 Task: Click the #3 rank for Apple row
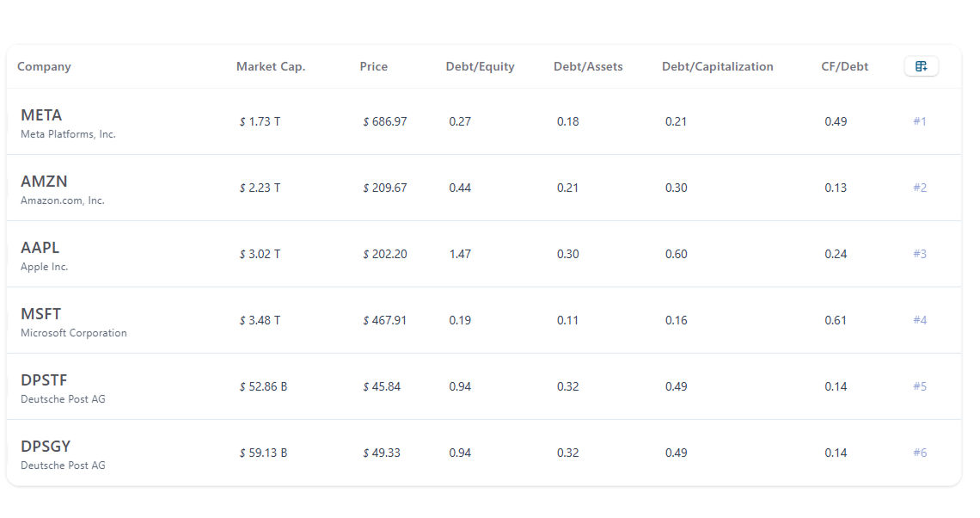919,254
